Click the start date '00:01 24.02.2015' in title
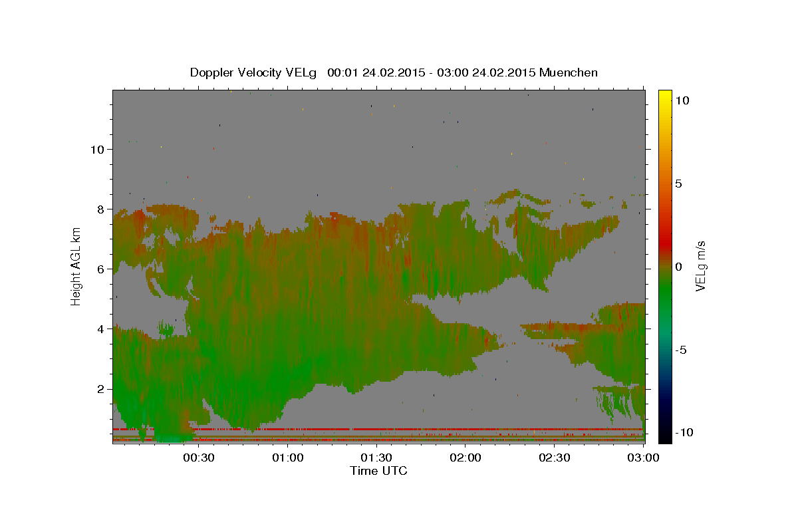 [375, 72]
